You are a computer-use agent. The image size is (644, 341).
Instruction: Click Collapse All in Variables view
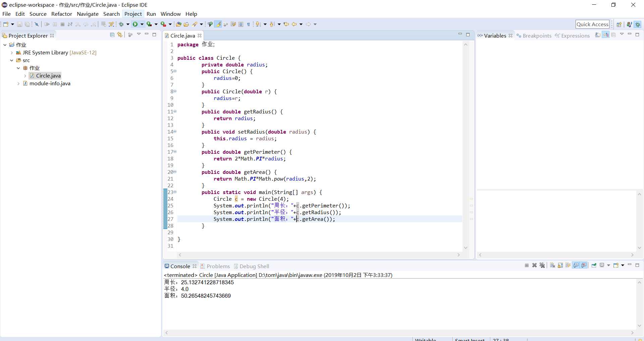(x=613, y=35)
